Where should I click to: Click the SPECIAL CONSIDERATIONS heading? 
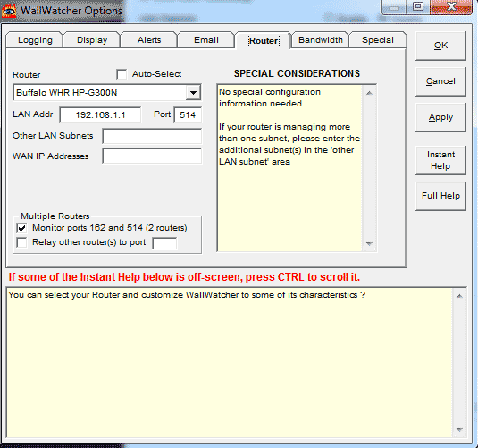[x=297, y=74]
